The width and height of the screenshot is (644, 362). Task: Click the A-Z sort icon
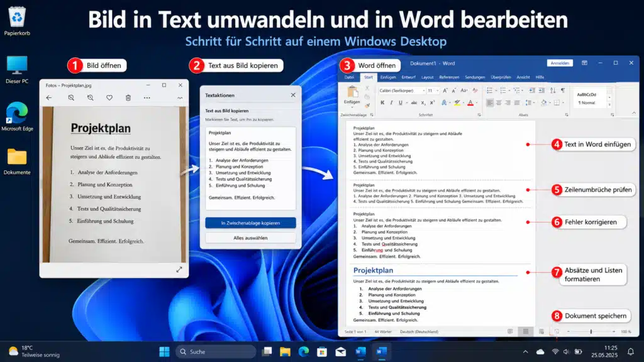tap(553, 90)
